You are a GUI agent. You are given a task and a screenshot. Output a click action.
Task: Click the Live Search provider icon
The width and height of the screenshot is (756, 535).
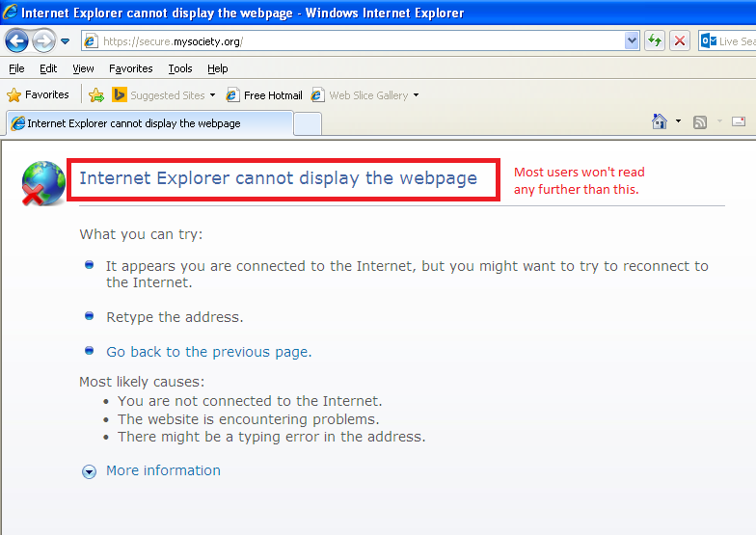(x=708, y=40)
